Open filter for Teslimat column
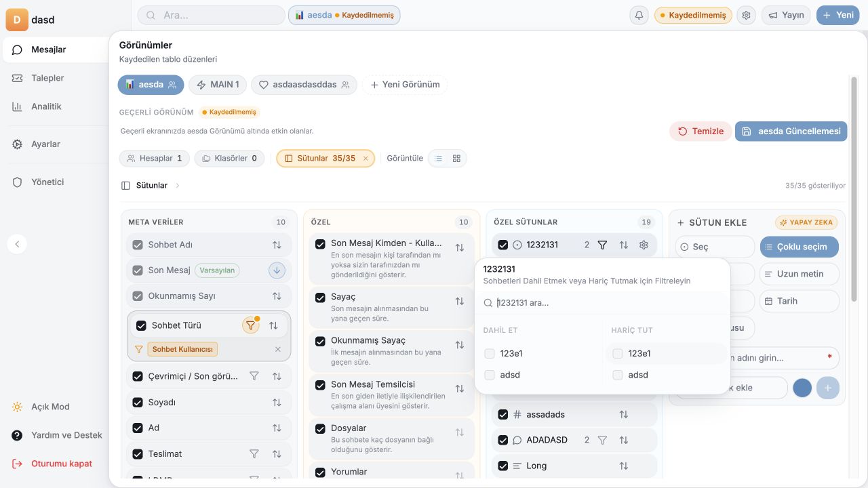The width and height of the screenshot is (868, 488). (x=254, y=454)
